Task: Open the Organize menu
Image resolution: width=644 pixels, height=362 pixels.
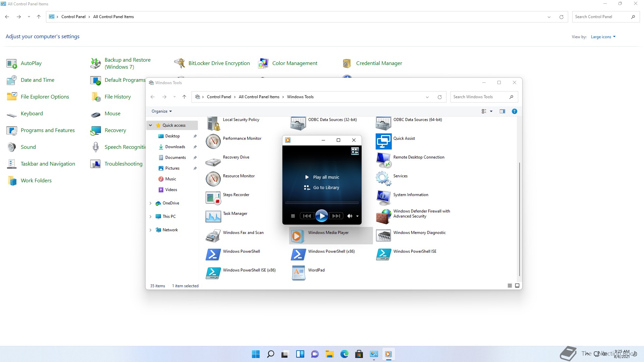Action: [162, 111]
